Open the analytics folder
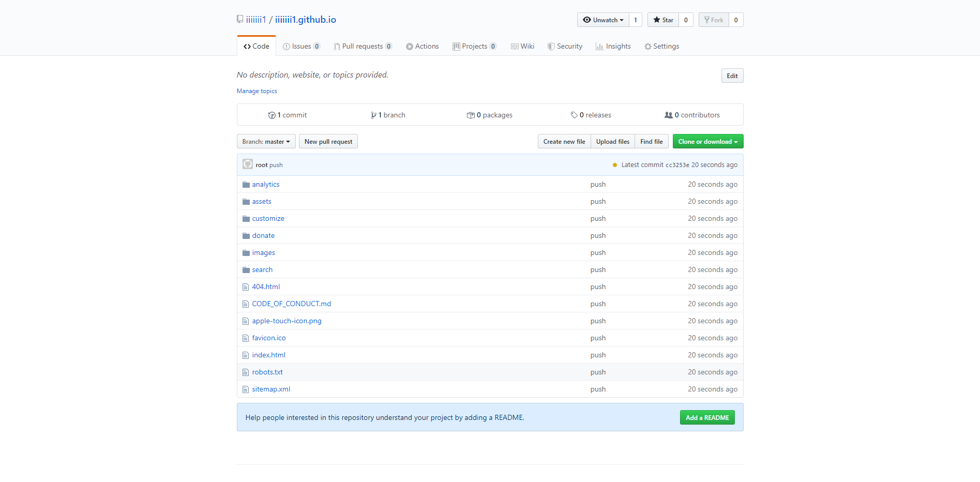980x482 pixels. click(x=266, y=185)
